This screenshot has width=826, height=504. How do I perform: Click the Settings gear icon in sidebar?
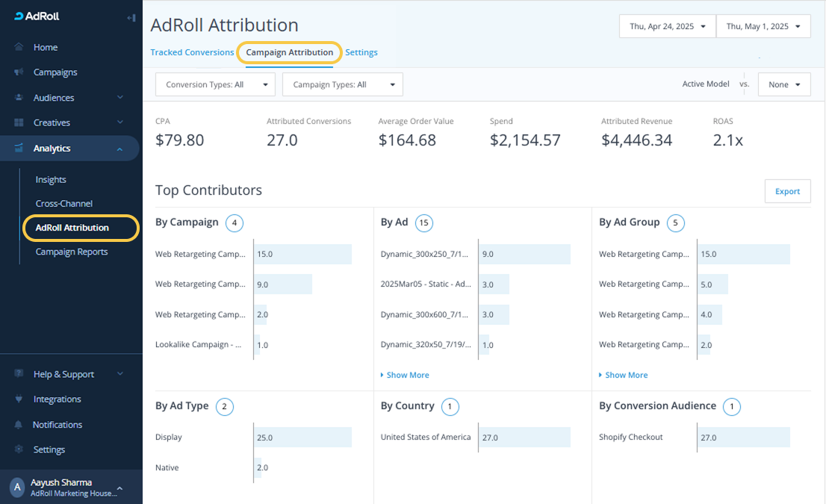pyautogui.click(x=18, y=449)
